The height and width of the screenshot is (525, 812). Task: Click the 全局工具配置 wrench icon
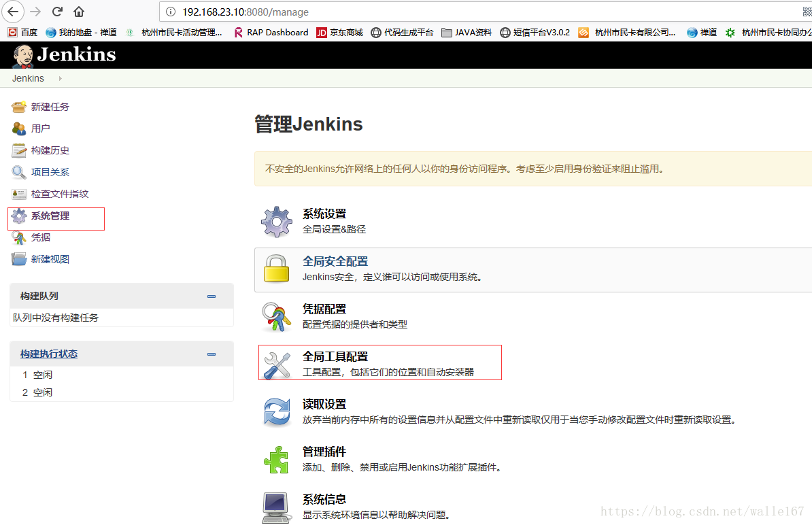pyautogui.click(x=277, y=365)
